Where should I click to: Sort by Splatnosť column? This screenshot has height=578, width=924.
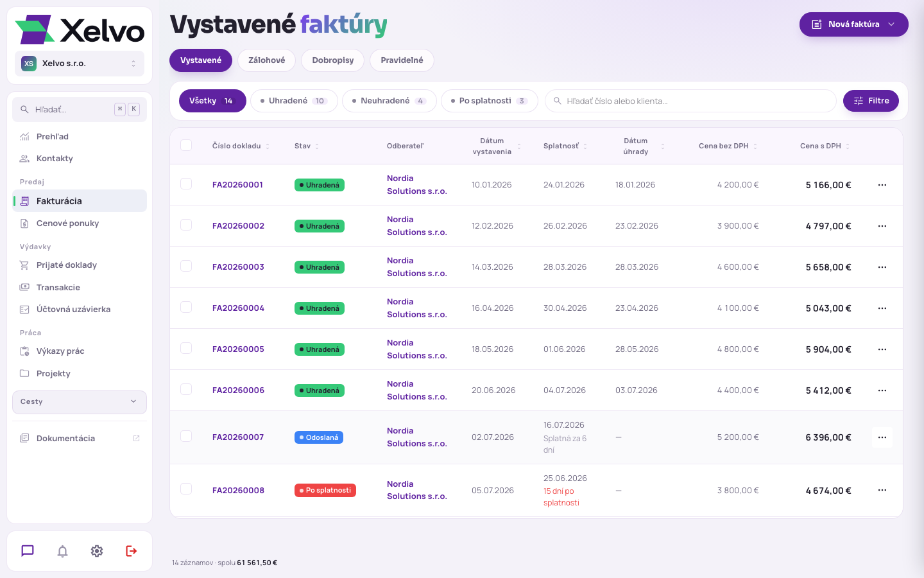[565, 146]
